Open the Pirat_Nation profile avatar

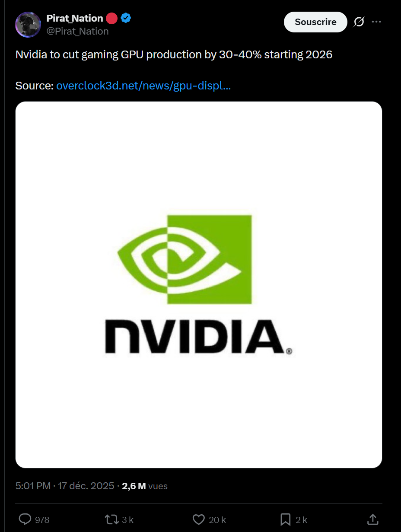click(x=28, y=25)
